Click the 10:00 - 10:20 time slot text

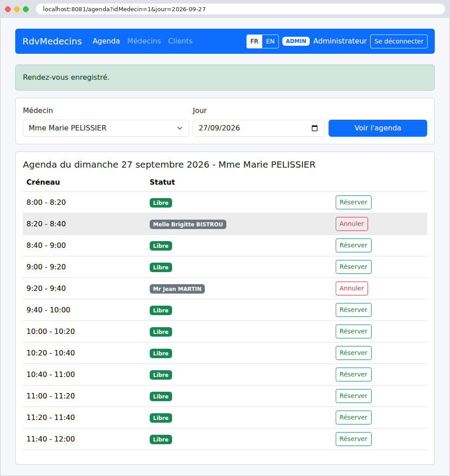click(x=51, y=332)
